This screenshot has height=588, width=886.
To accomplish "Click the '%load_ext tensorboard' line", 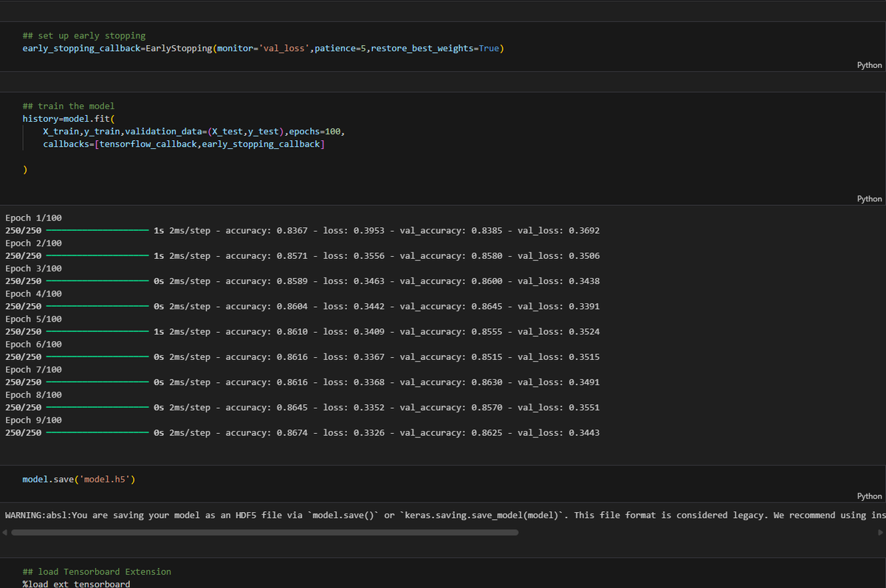I will pyautogui.click(x=76, y=584).
